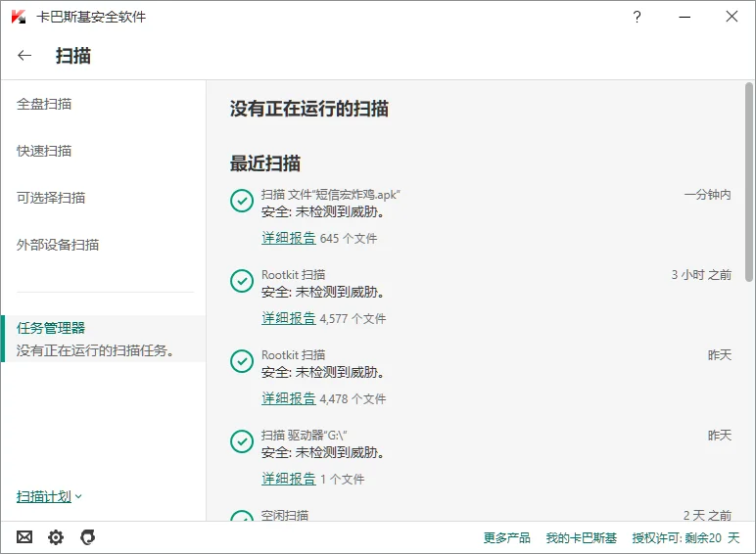Screen dimensions: 756x554
Task: Open 详细报告 for the 1 个文件 scan
Action: click(x=288, y=479)
